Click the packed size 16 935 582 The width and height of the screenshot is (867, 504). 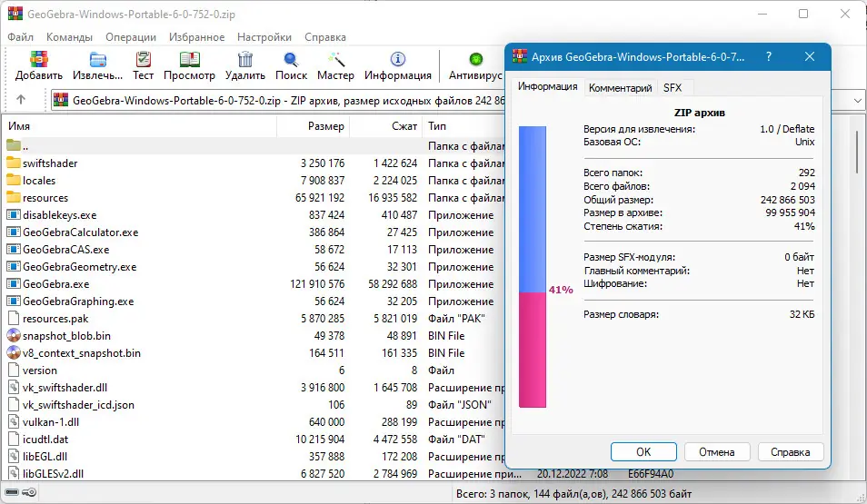(393, 197)
